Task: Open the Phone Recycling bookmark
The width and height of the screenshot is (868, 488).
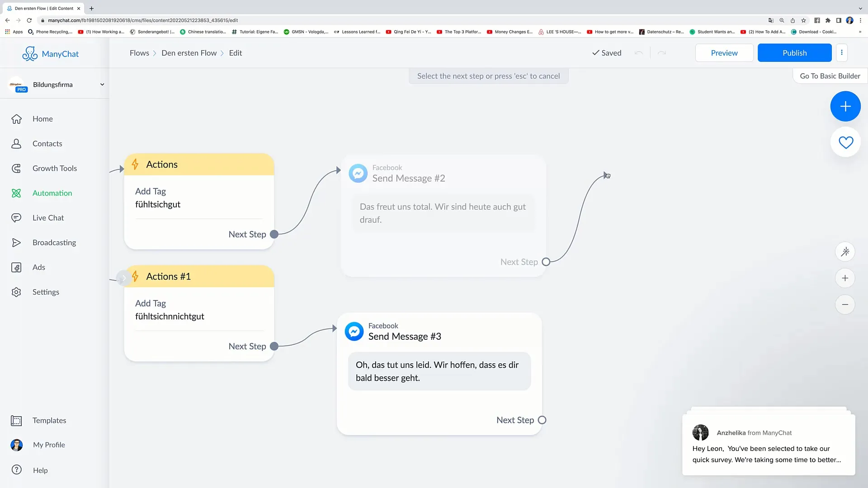Action: [x=50, y=32]
